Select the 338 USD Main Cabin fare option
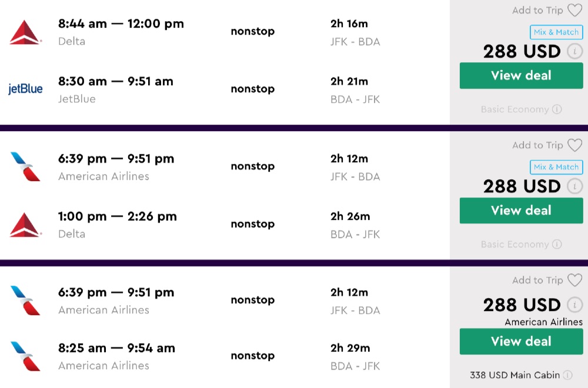588x388 pixels. pos(516,375)
